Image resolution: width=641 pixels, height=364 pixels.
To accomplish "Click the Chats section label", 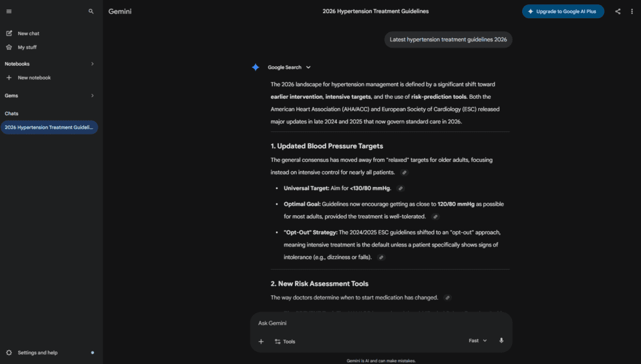I will [11, 114].
